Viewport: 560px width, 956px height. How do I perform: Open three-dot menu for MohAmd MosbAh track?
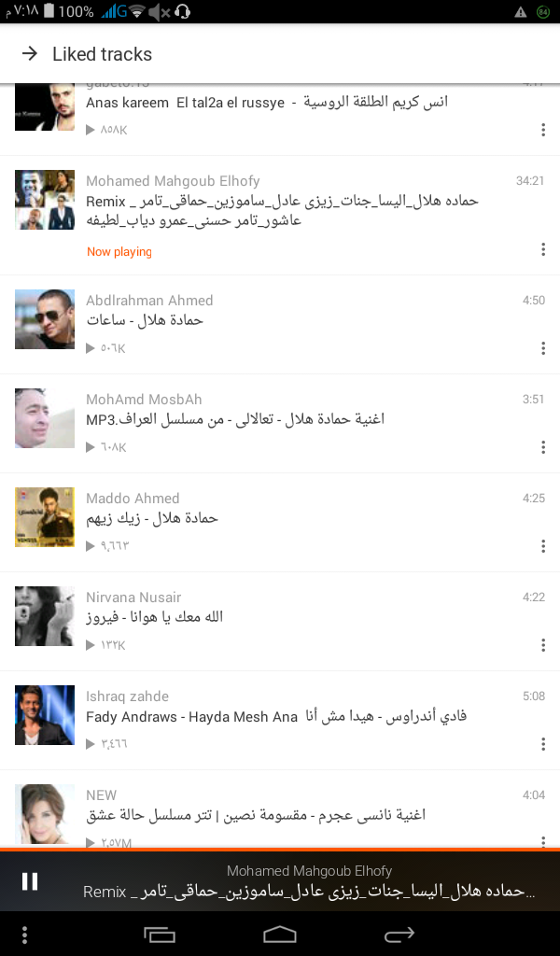point(543,447)
